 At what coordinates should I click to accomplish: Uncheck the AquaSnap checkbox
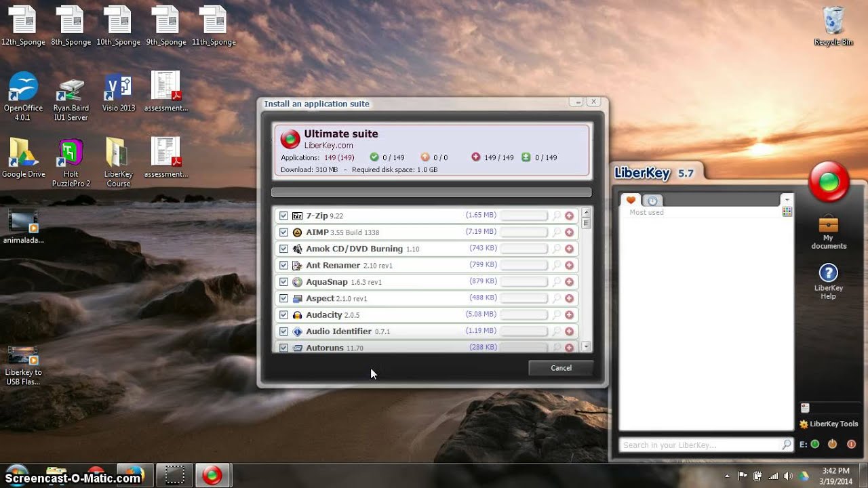coord(283,282)
